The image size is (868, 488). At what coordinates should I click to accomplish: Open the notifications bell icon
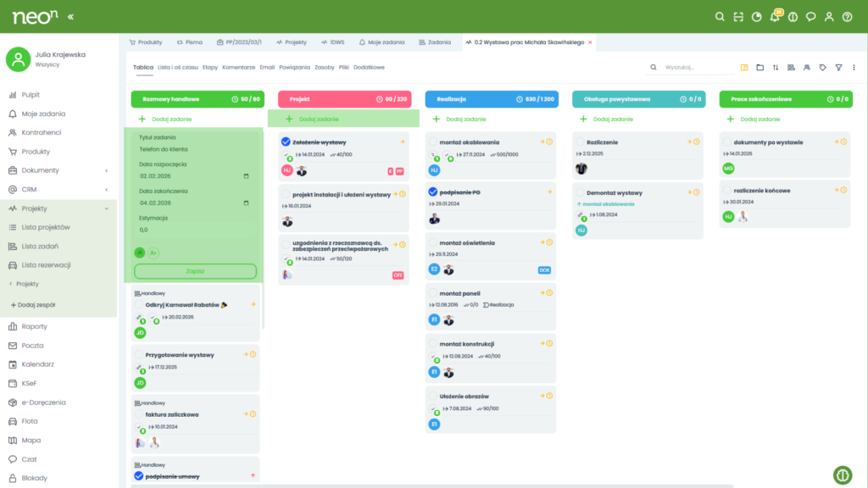775,16
